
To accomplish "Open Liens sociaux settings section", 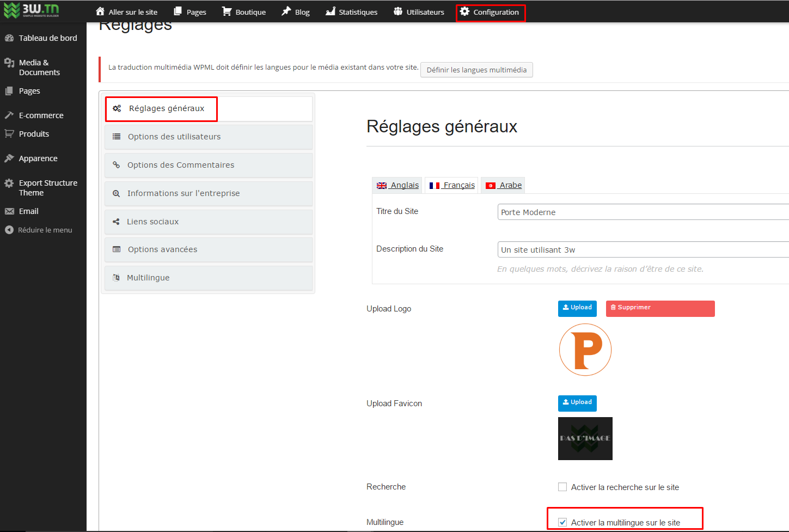I will coord(209,222).
